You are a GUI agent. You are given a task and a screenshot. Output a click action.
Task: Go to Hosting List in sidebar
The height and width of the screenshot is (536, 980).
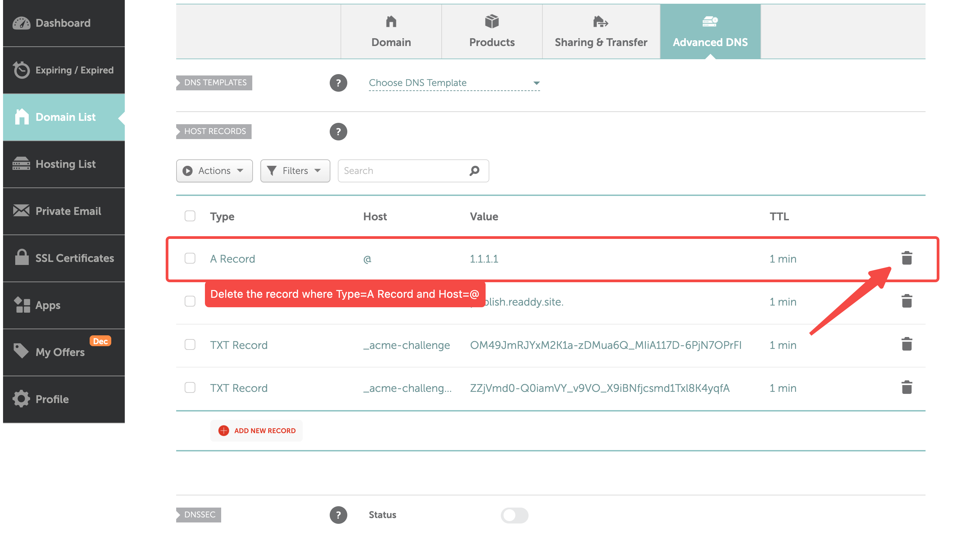click(65, 164)
